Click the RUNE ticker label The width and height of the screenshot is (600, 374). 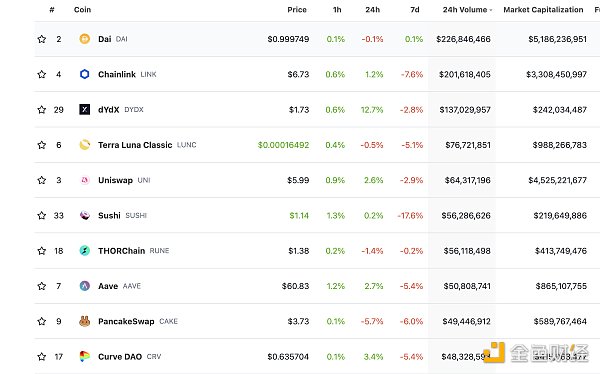coord(159,251)
